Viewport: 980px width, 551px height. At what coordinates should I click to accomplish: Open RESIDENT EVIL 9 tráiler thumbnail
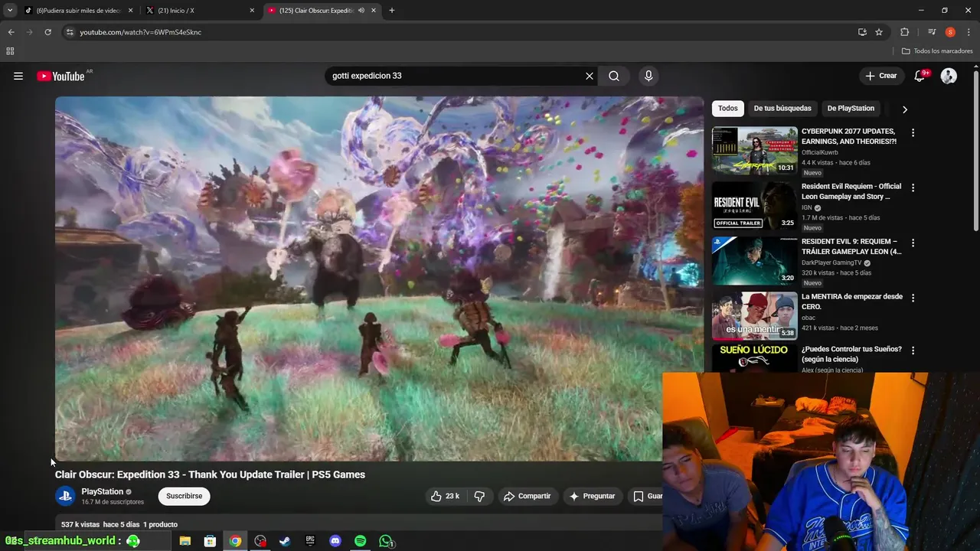755,260
